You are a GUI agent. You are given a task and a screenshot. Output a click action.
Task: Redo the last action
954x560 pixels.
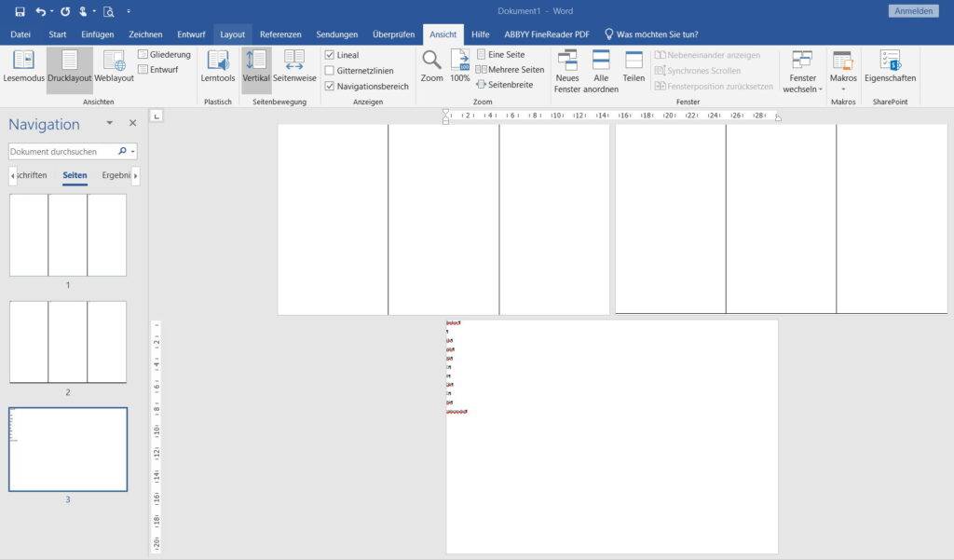tap(65, 11)
